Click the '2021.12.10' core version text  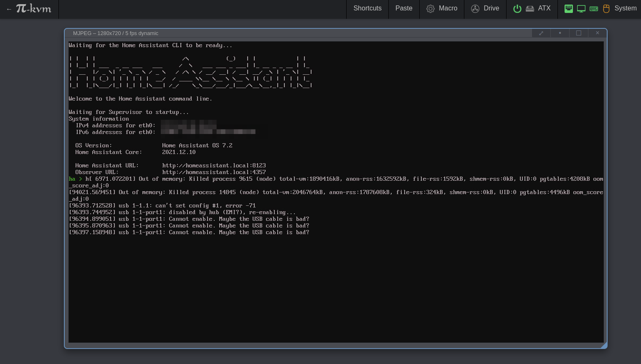click(x=179, y=152)
